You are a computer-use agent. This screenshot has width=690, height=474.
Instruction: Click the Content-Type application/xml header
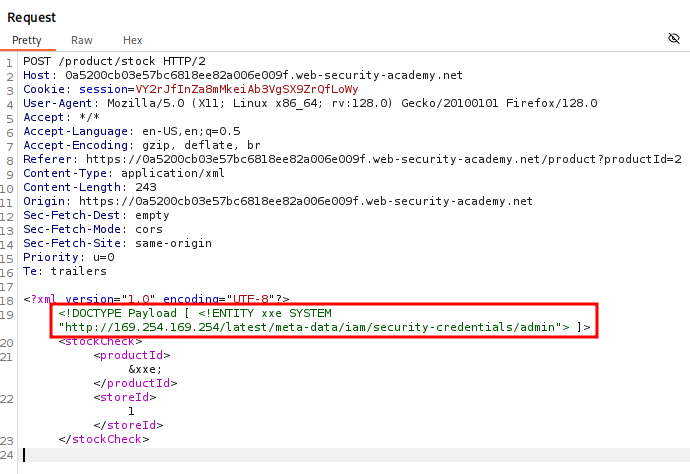(x=124, y=173)
